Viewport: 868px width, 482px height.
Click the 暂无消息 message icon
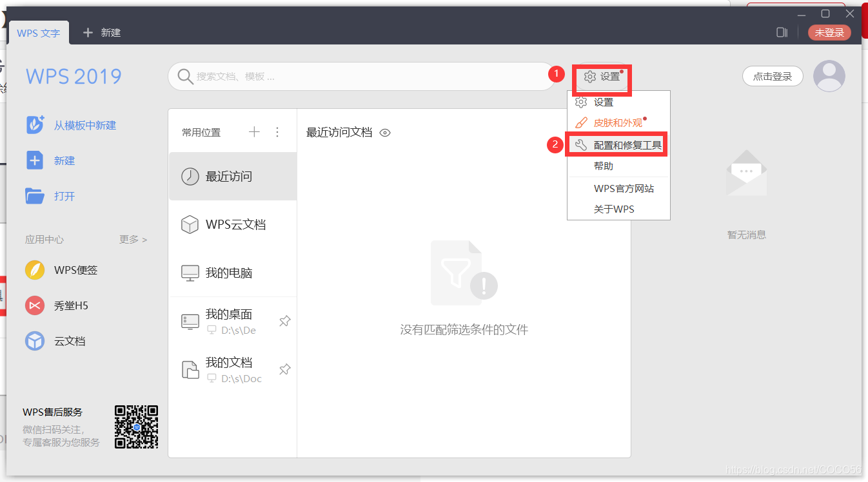747,173
